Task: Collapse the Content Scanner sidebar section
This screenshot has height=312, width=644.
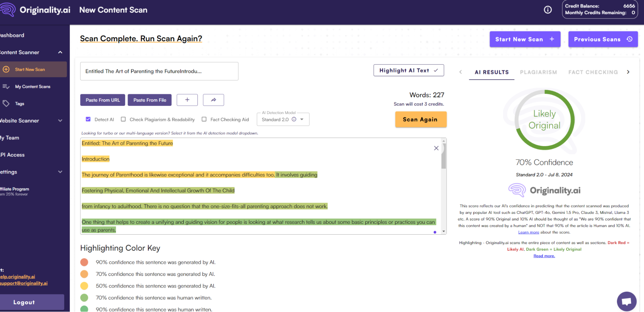Action: (x=60, y=52)
